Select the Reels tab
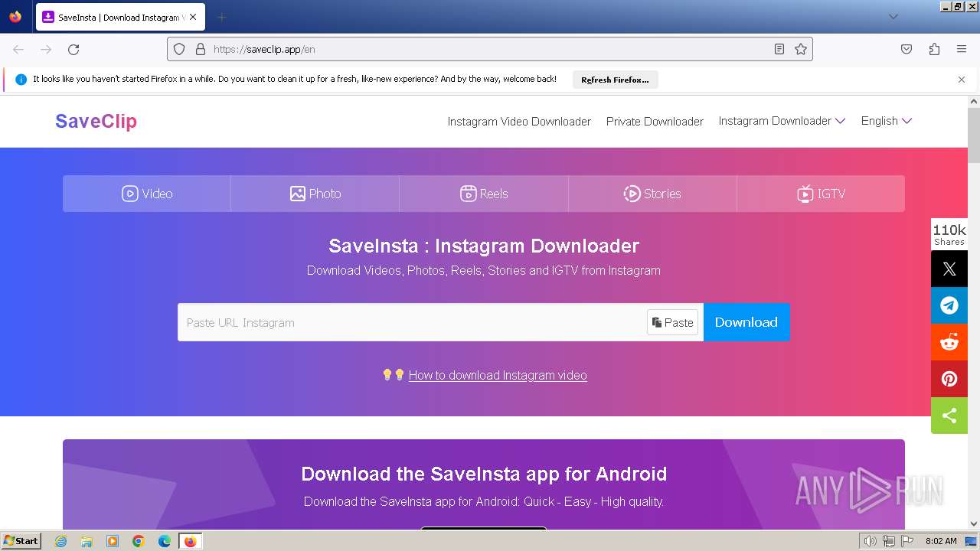Image resolution: width=980 pixels, height=551 pixels. 484,194
